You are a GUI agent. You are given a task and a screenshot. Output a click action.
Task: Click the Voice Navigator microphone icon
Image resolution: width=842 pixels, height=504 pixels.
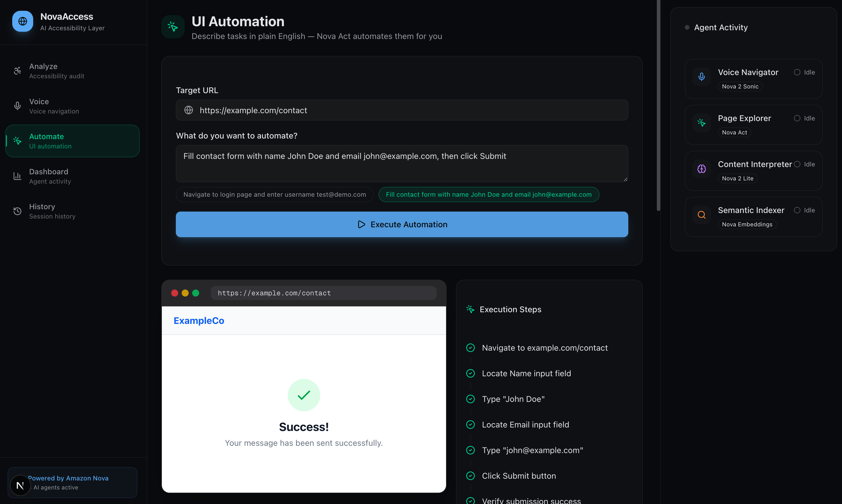tap(701, 77)
